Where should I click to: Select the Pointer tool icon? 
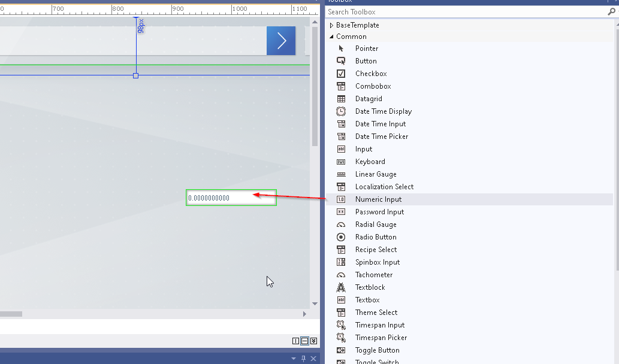point(341,48)
